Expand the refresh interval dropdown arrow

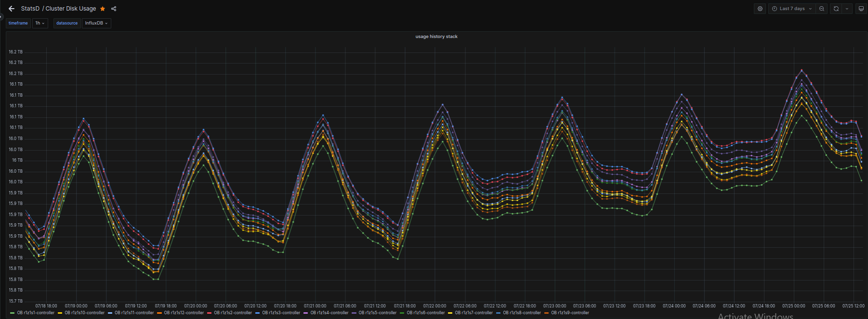(847, 9)
